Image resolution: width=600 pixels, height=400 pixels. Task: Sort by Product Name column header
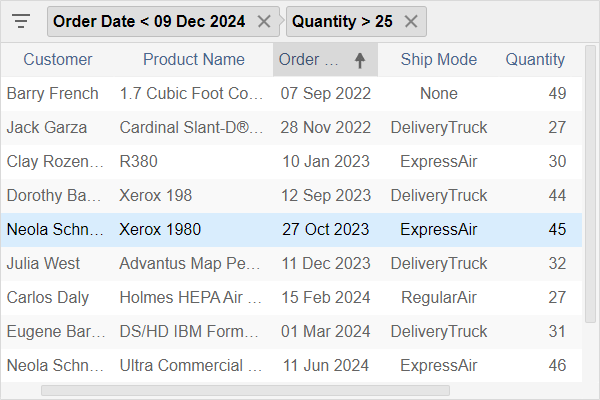[194, 60]
